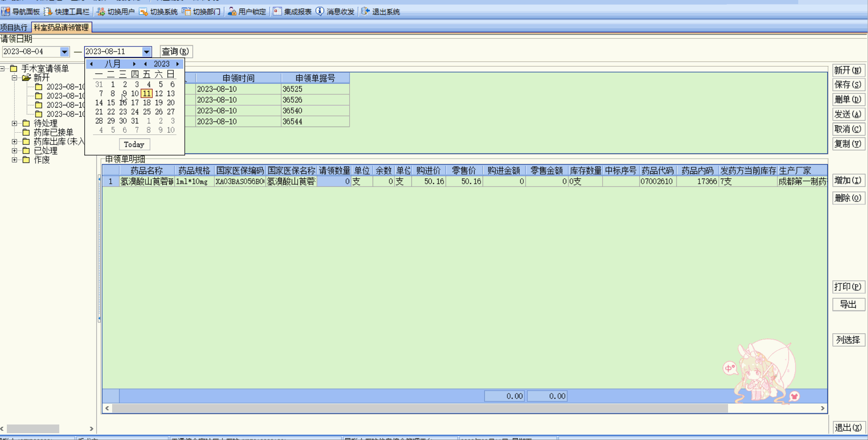
Task: Click the 切换用户 switch user icon
Action: click(101, 11)
